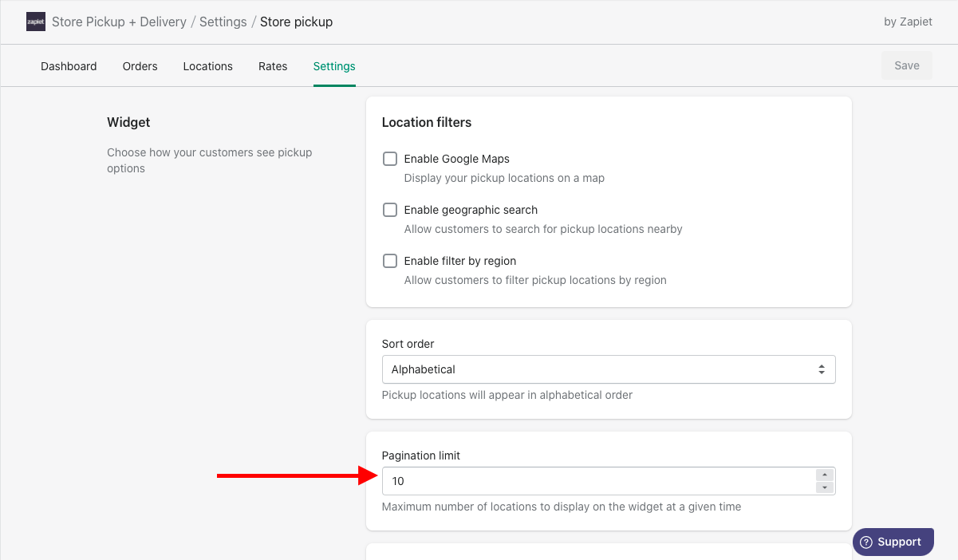The height and width of the screenshot is (560, 958).
Task: Click the question mark icon on Support
Action: pyautogui.click(x=866, y=542)
